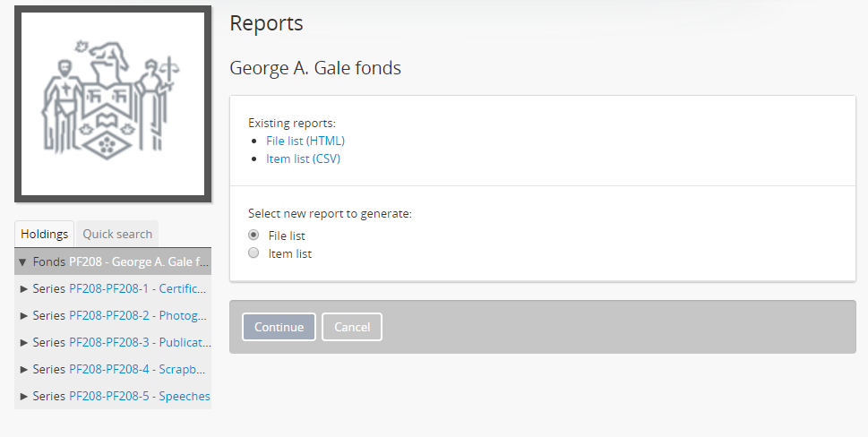
Task: Select the File list radio button
Action: [x=253, y=236]
